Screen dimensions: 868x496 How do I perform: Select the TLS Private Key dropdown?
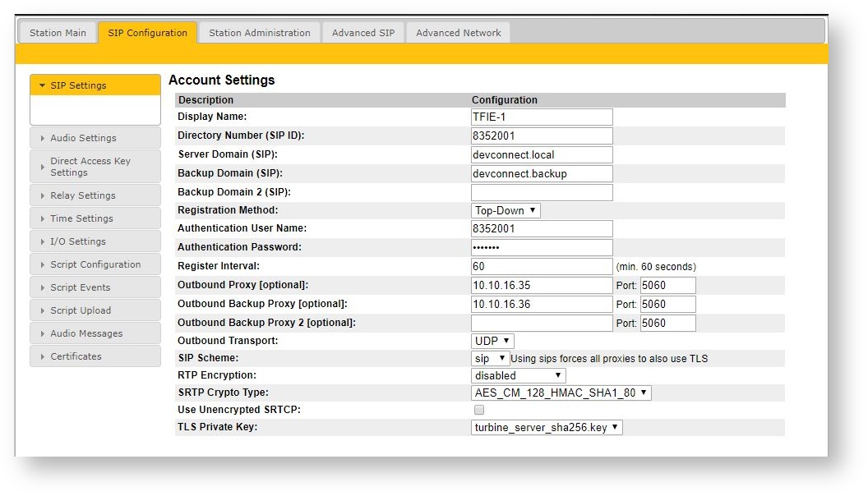[547, 427]
